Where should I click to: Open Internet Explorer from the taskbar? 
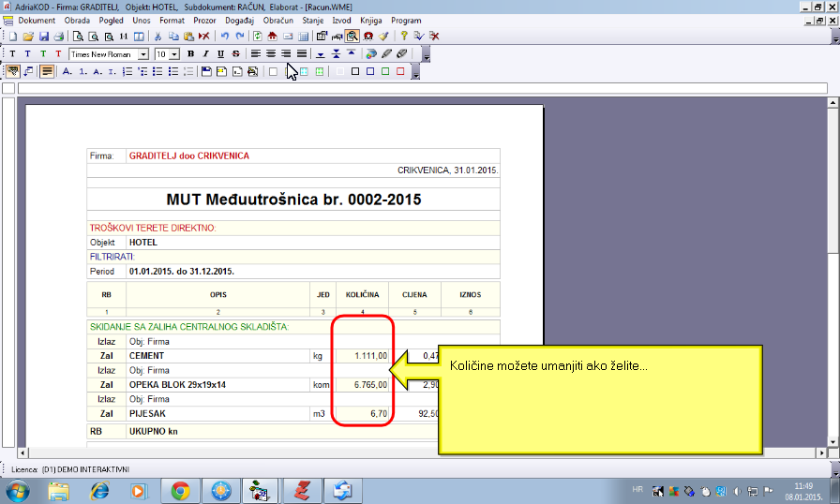tap(99, 491)
